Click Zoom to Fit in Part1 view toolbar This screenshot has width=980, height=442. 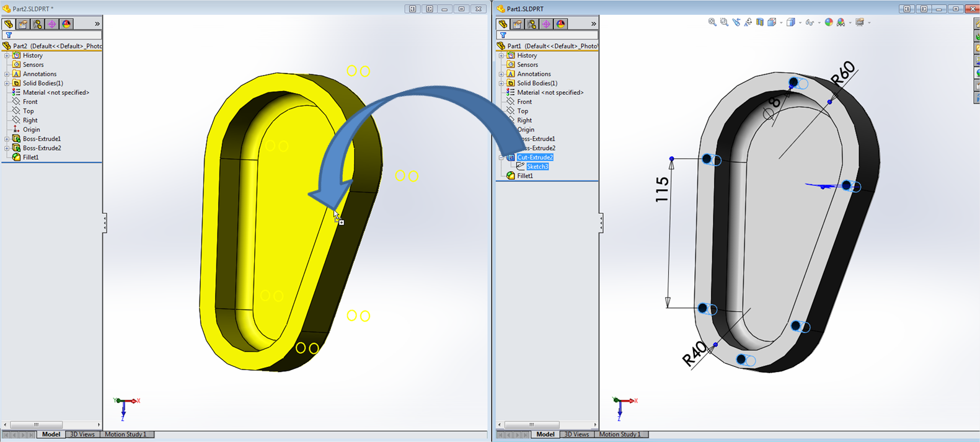point(712,22)
